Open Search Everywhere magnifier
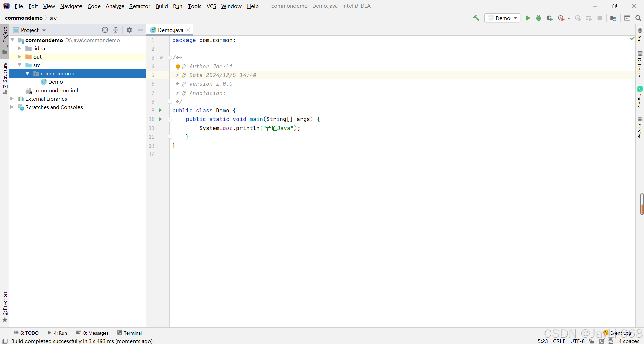The width and height of the screenshot is (644, 344). 638,18
